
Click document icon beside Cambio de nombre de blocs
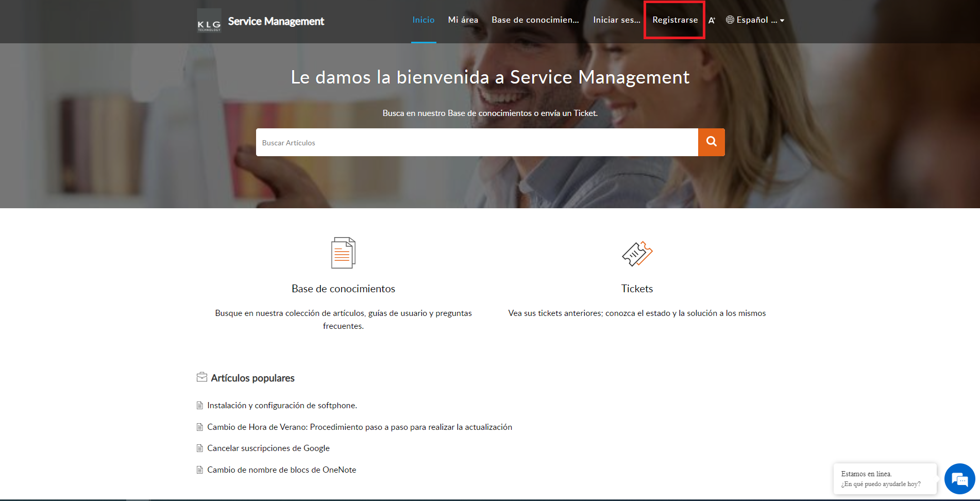click(200, 470)
